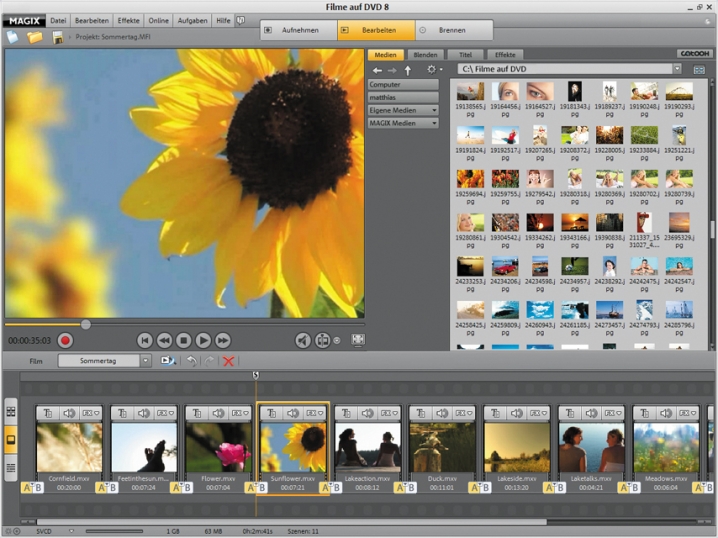Switch to storyboard view mode on left
The height and width of the screenshot is (538, 718).
click(x=11, y=439)
